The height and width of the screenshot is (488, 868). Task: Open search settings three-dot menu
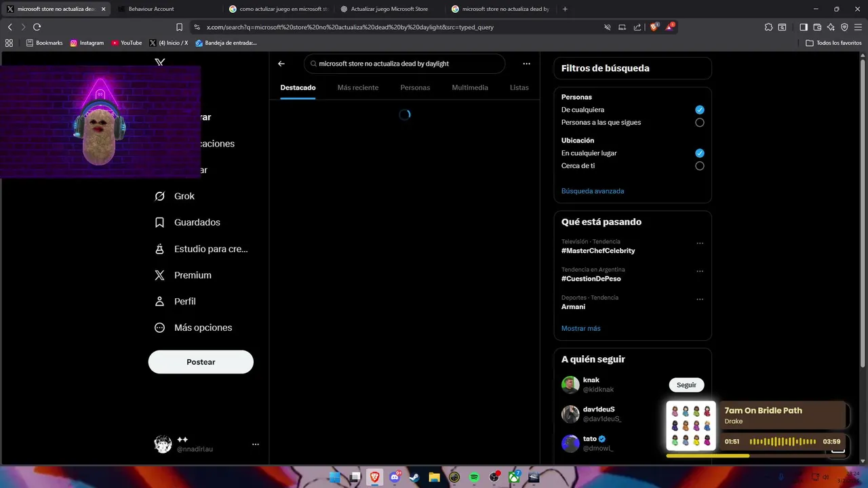coord(526,64)
